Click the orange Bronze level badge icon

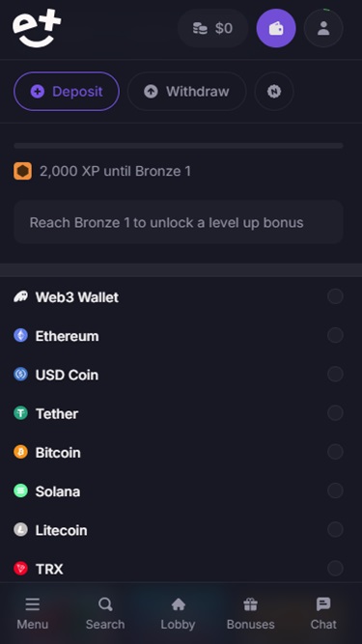coord(22,171)
